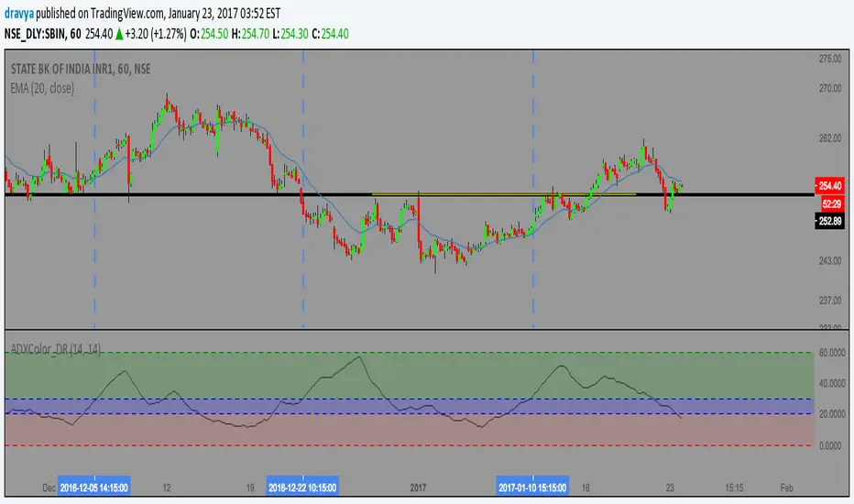Click the 275.00 price axis value
Image resolution: width=854 pixels, height=504 pixels.
[x=830, y=59]
